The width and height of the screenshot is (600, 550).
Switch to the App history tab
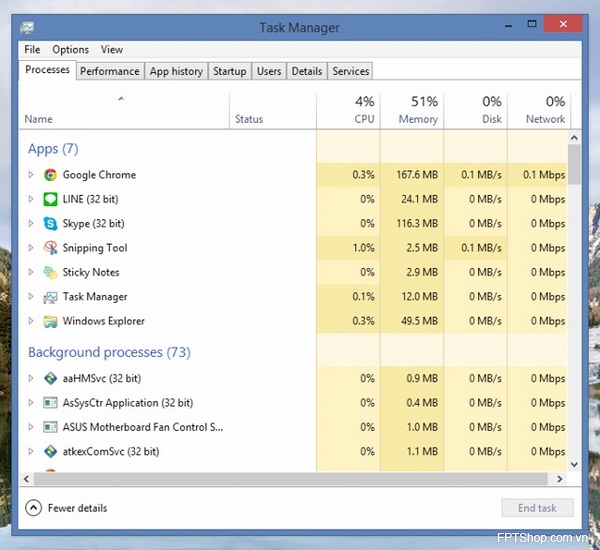[x=176, y=71]
